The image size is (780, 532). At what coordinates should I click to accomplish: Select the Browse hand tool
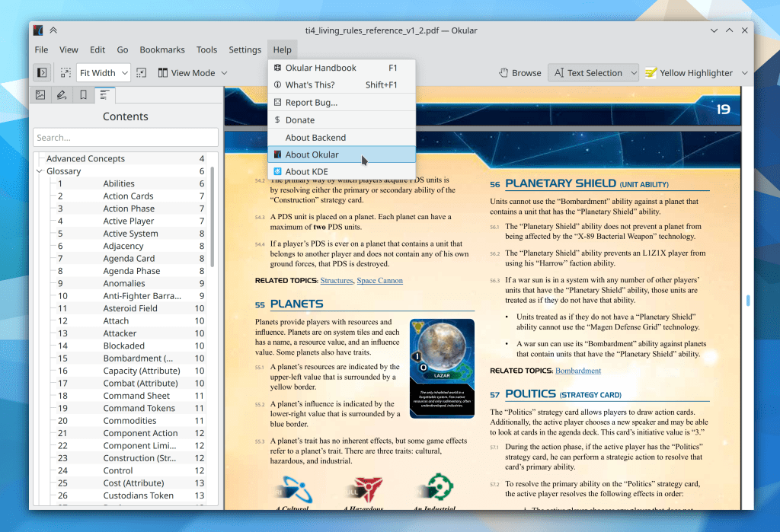(x=519, y=73)
